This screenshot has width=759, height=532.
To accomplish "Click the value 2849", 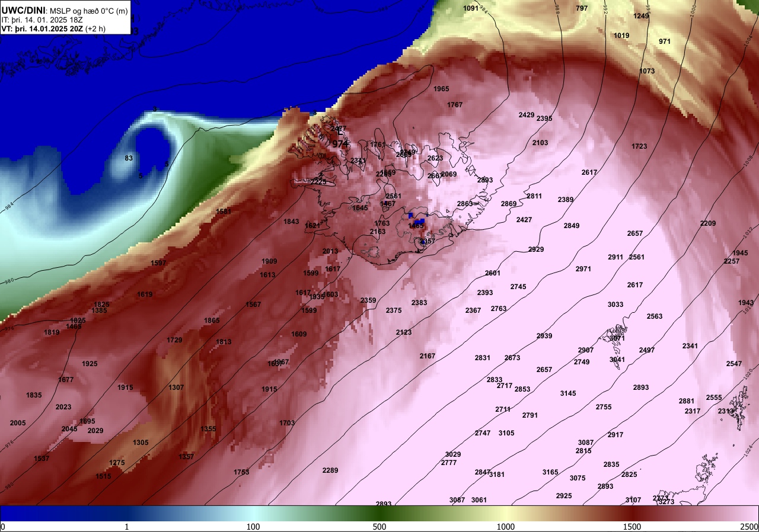I will [x=572, y=226].
